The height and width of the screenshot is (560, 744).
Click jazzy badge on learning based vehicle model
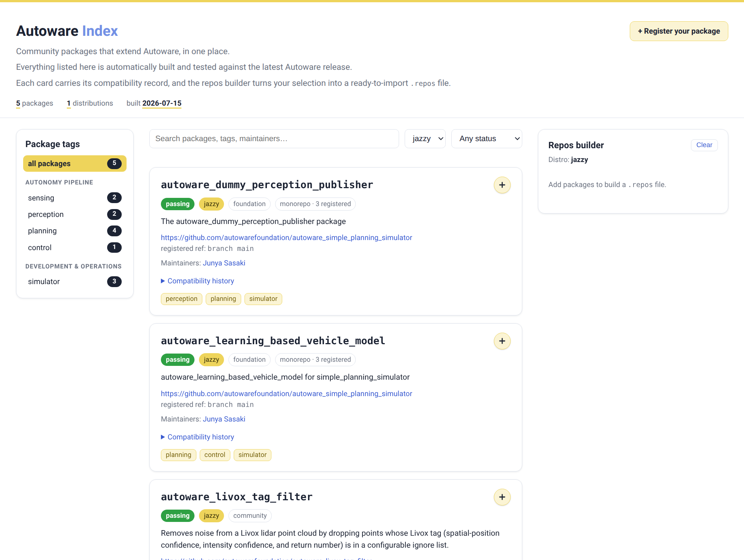coord(211,360)
